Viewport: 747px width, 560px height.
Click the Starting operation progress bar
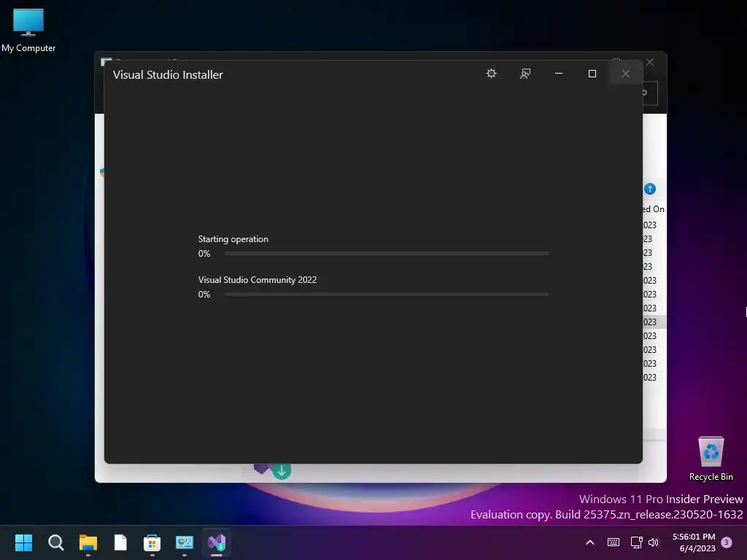coord(387,253)
